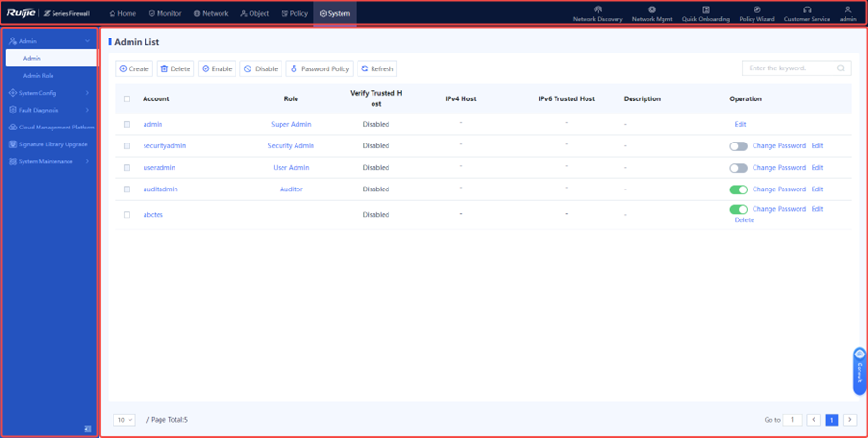Delete the abctes account row
868x438 pixels.
coord(744,220)
